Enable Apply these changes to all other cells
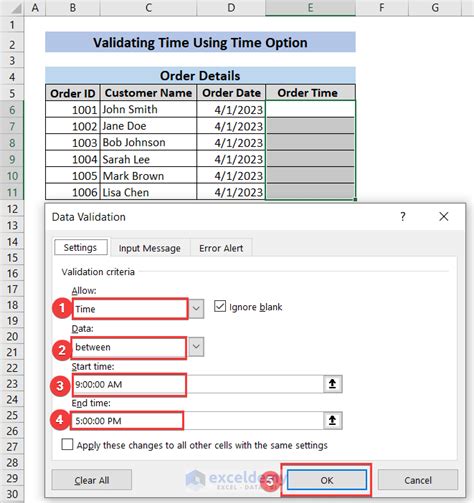 (67, 444)
